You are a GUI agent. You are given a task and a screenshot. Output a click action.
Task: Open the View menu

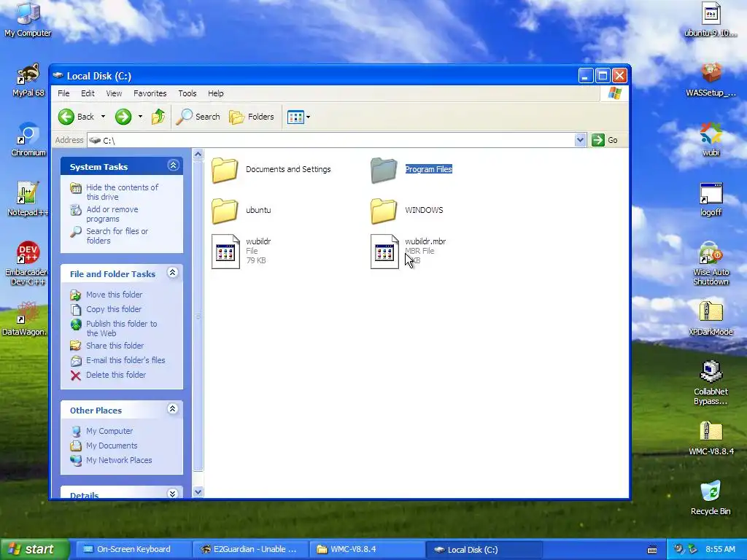[114, 93]
